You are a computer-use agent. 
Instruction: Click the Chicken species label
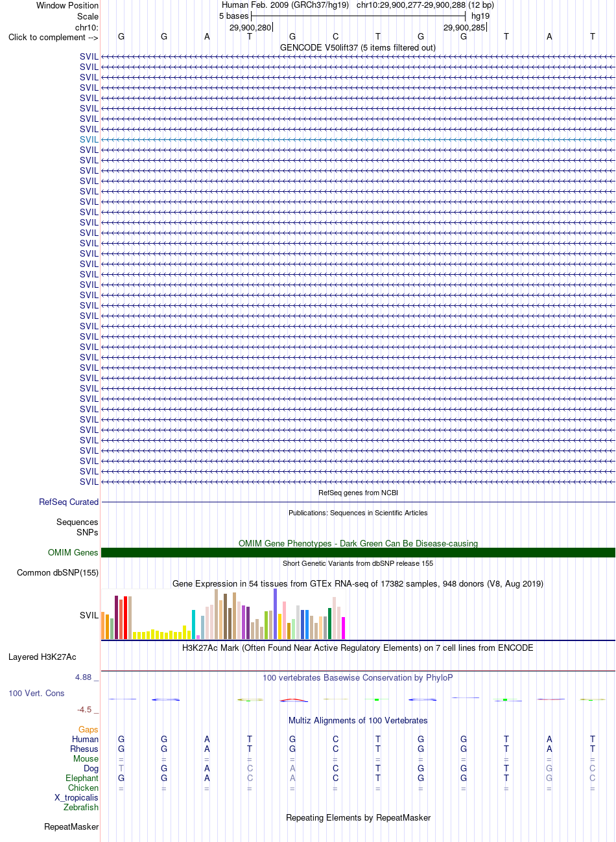click(x=83, y=788)
